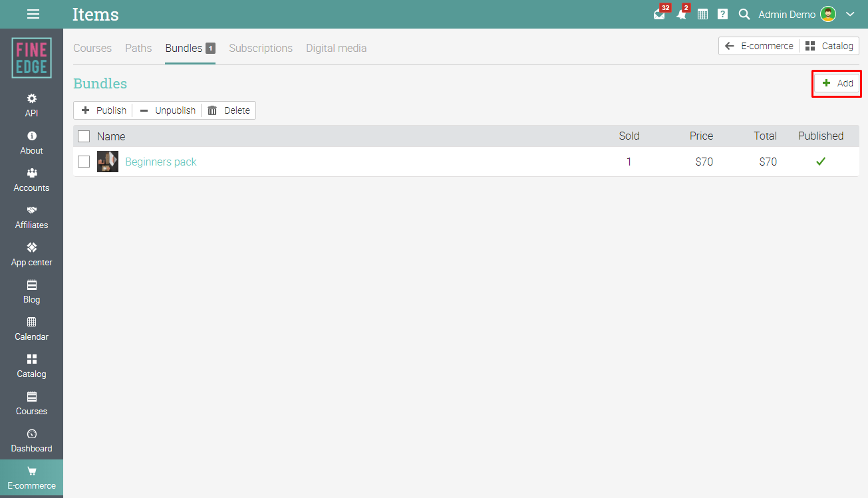Open the hamburger menu icon
Image resolution: width=868 pixels, height=498 pixels.
tap(33, 14)
